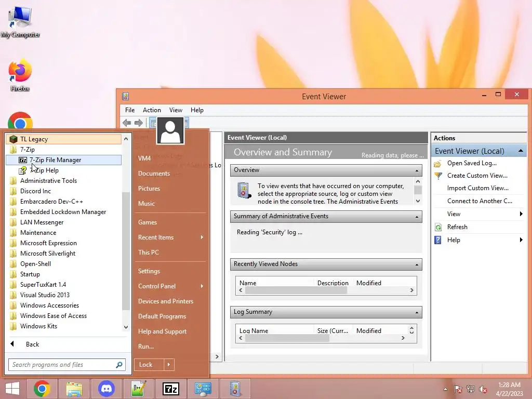
Task: Open 7-Zip Help entry
Action: (63, 170)
